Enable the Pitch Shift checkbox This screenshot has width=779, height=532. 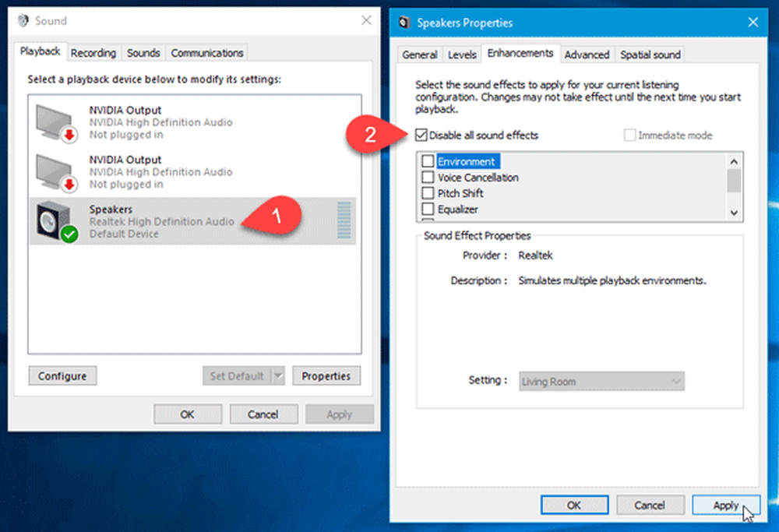point(428,193)
